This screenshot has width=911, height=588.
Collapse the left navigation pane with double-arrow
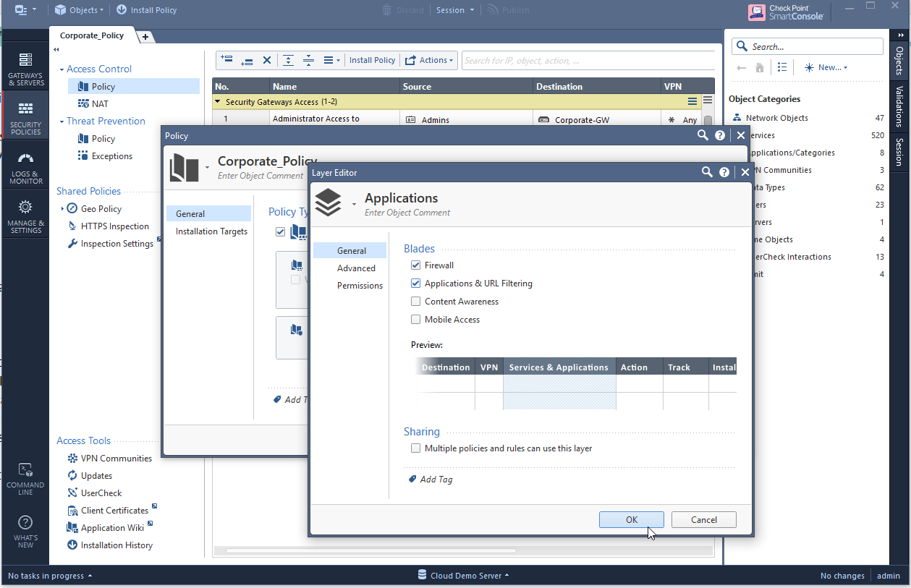click(x=56, y=49)
